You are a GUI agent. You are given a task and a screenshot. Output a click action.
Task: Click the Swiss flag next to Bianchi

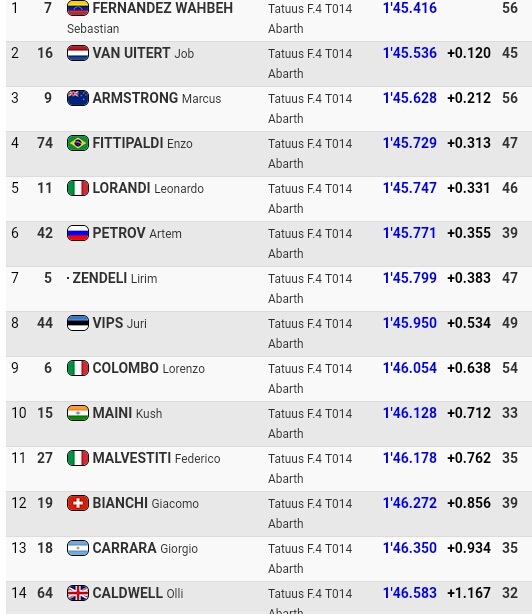click(78, 503)
